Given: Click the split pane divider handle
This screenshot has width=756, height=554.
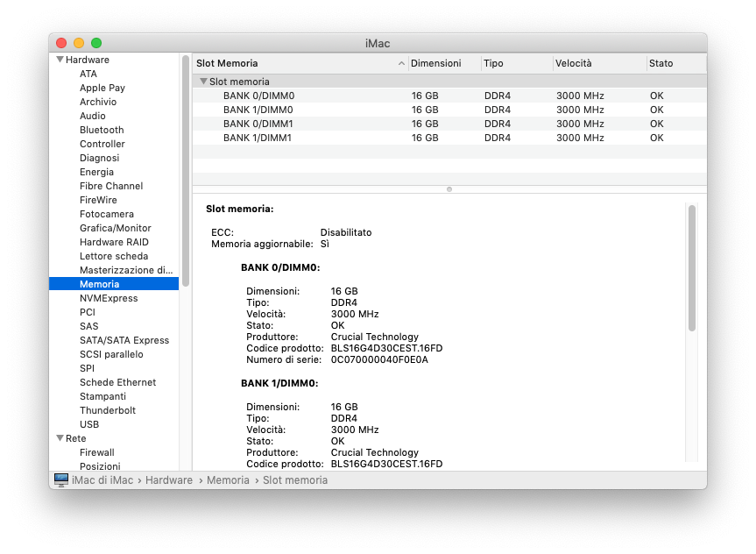Looking at the screenshot, I should tap(449, 189).
